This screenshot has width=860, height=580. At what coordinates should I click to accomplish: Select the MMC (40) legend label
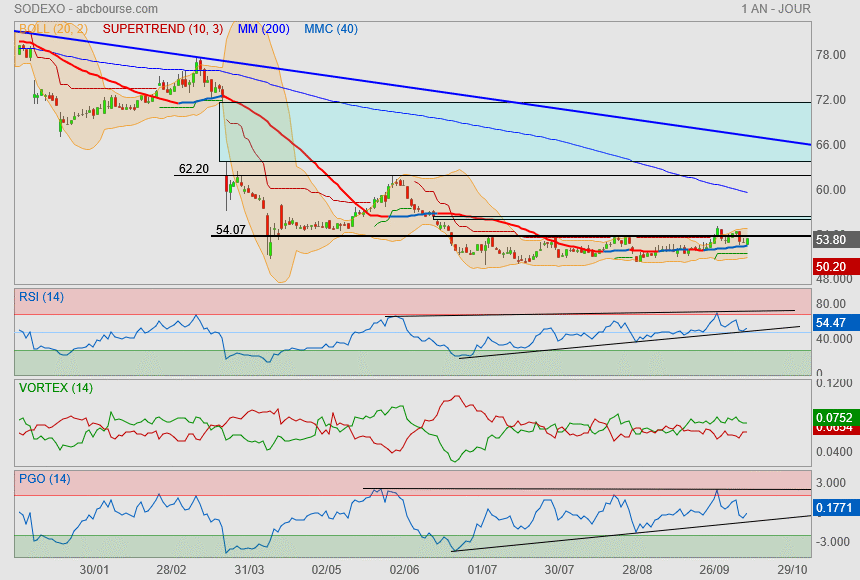click(331, 29)
